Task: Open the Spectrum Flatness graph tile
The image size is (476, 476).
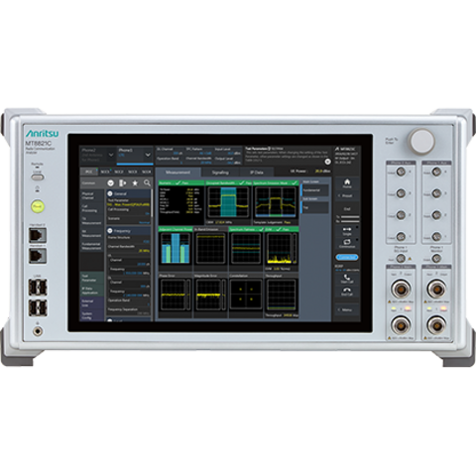Action: [x=246, y=249]
